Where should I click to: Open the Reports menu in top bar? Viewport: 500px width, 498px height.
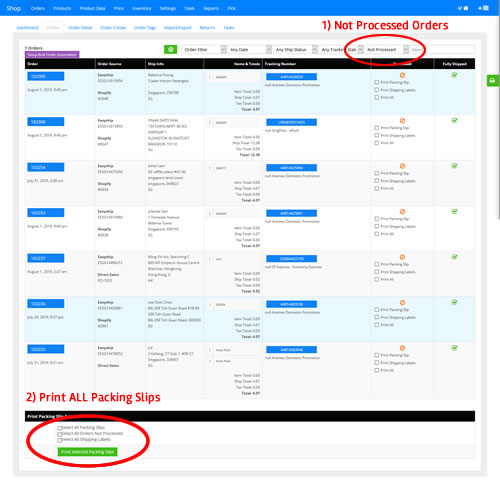(x=211, y=8)
